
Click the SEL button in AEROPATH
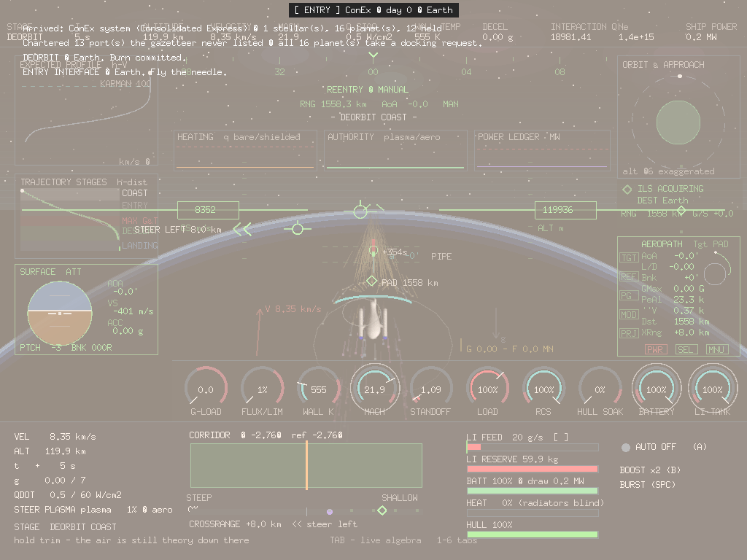[x=686, y=349]
